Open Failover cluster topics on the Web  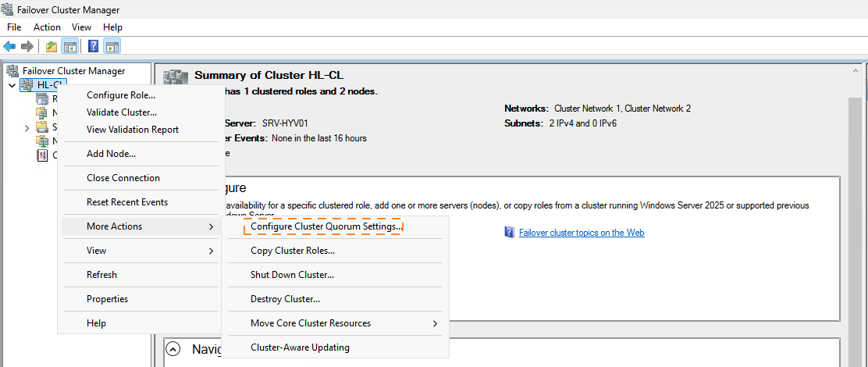point(581,233)
